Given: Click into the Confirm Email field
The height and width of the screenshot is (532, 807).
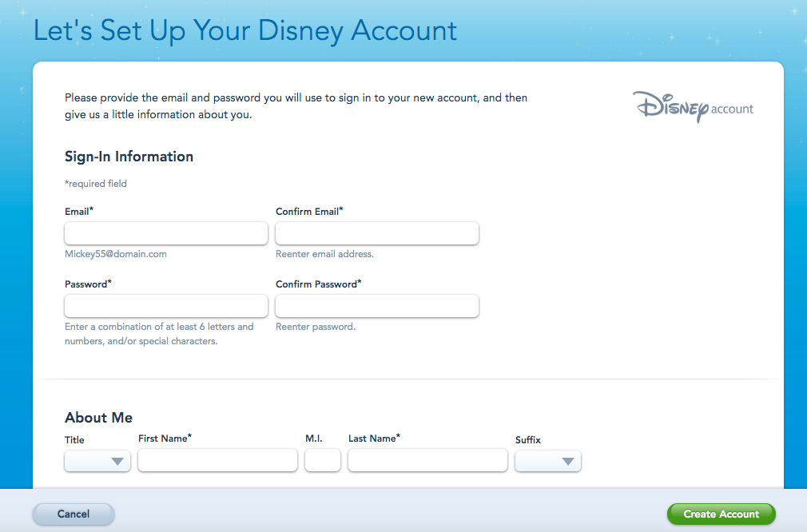Looking at the screenshot, I should (x=377, y=233).
